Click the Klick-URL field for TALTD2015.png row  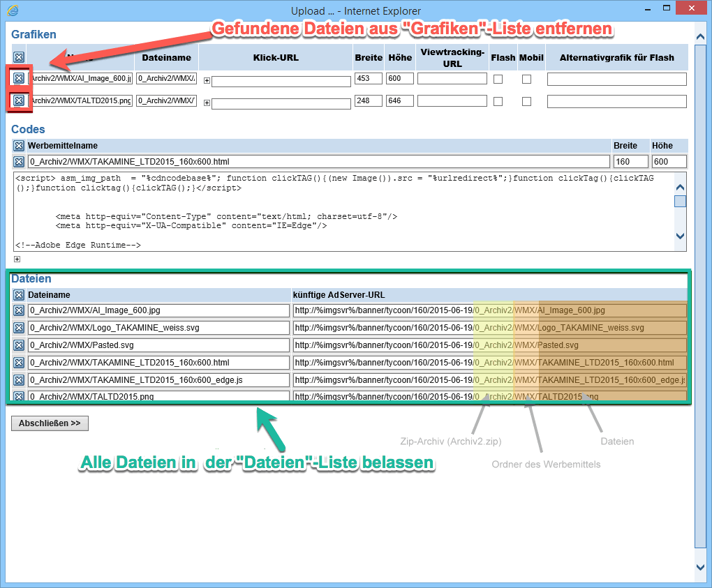click(x=281, y=103)
